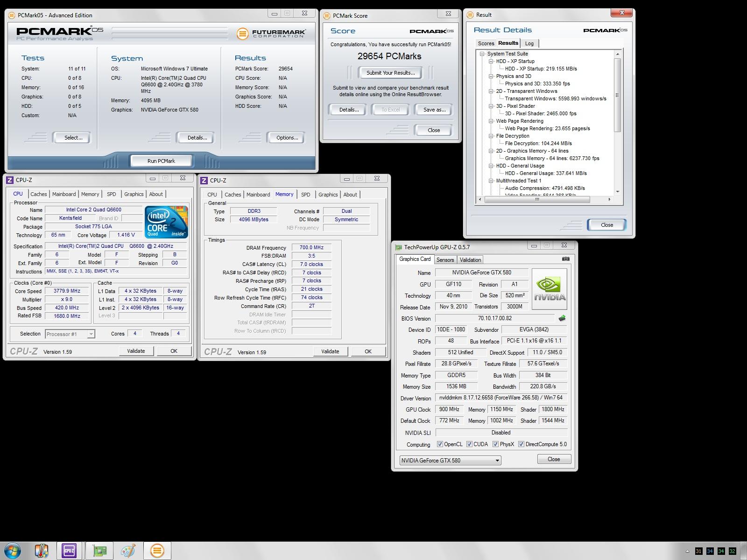Screen dimensions: 747x560
Task: Click Validate in the CPU-Z Memory window
Action: tap(330, 351)
